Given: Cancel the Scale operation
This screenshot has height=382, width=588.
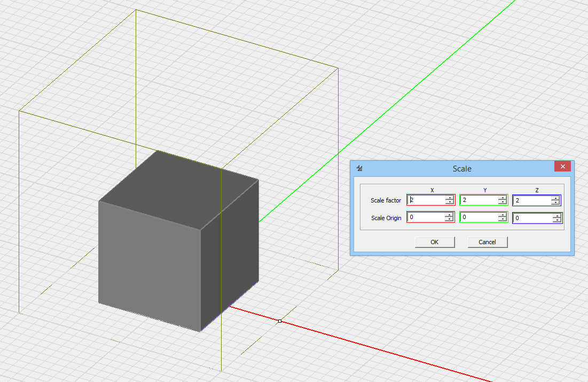Looking at the screenshot, I should click(x=487, y=242).
